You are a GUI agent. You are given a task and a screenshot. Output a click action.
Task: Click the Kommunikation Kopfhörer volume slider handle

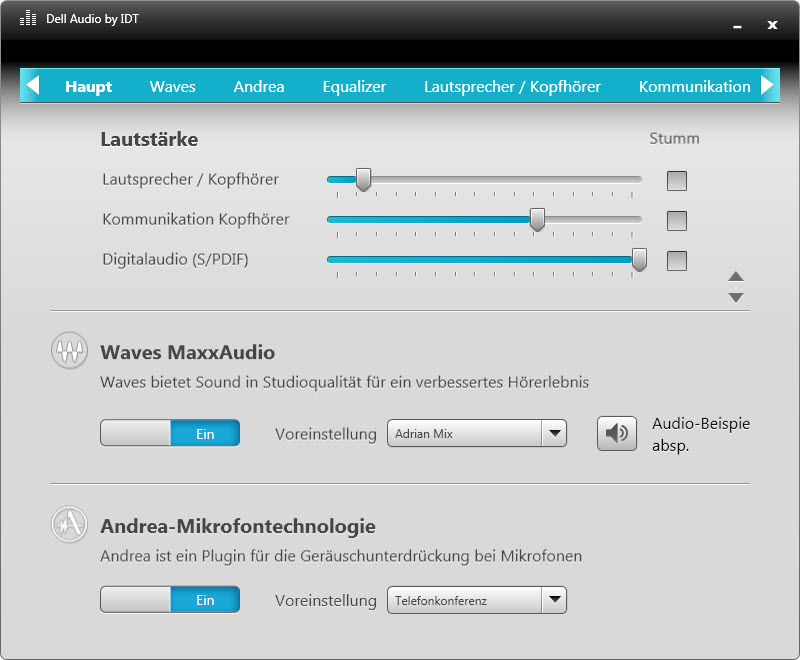[537, 219]
